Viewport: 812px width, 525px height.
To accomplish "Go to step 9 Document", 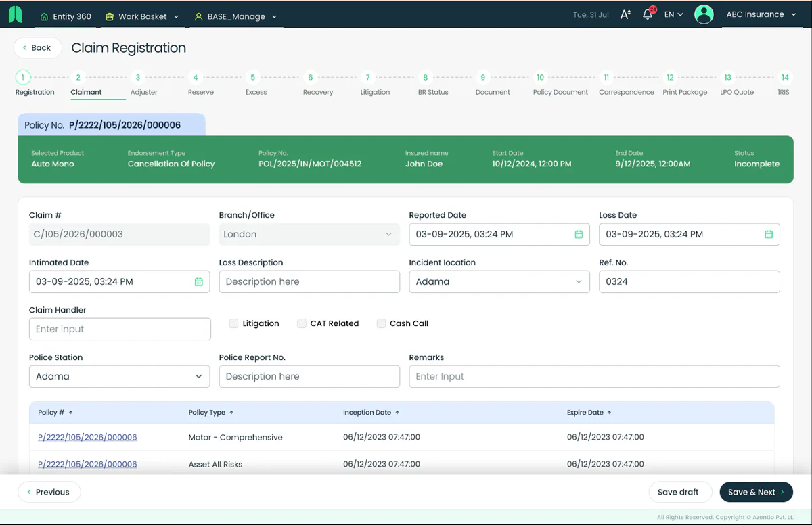I will [493, 85].
